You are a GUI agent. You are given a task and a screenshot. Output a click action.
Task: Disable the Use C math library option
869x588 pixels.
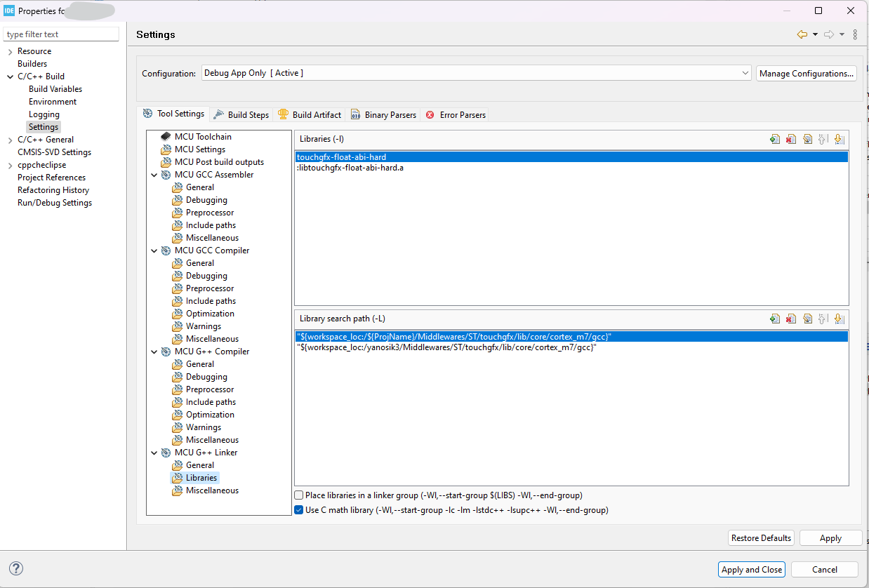click(x=298, y=510)
